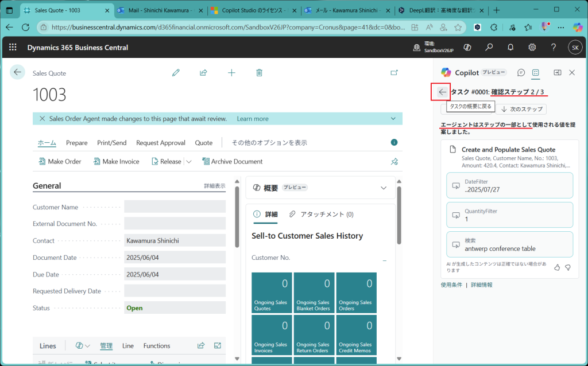
Task: Open the help question mark
Action: (x=554, y=47)
